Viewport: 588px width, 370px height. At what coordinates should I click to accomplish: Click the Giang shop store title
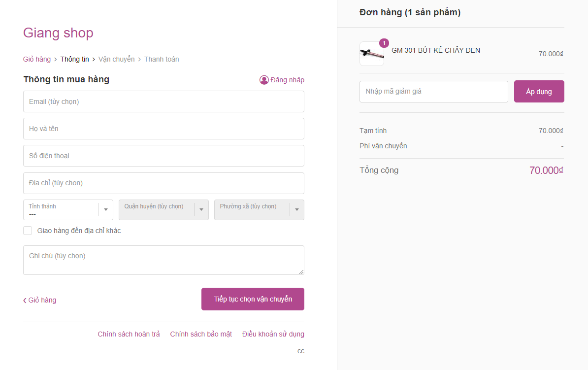pos(58,33)
